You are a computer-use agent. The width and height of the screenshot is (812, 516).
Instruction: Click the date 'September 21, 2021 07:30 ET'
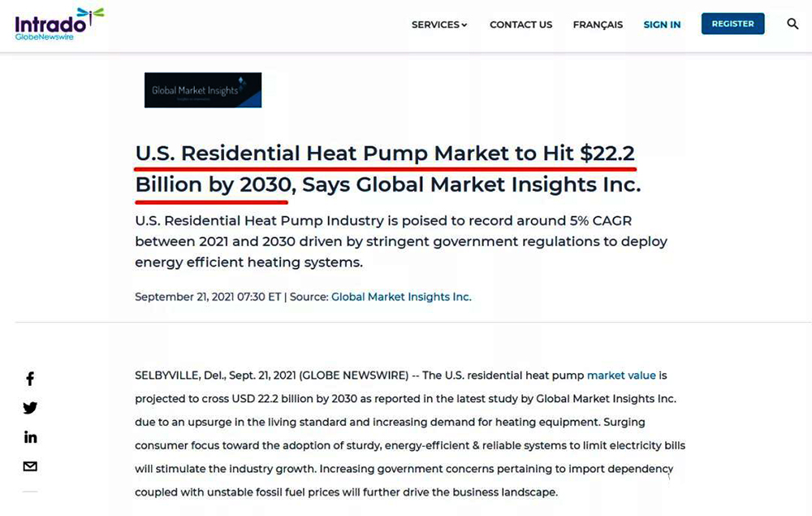click(208, 297)
